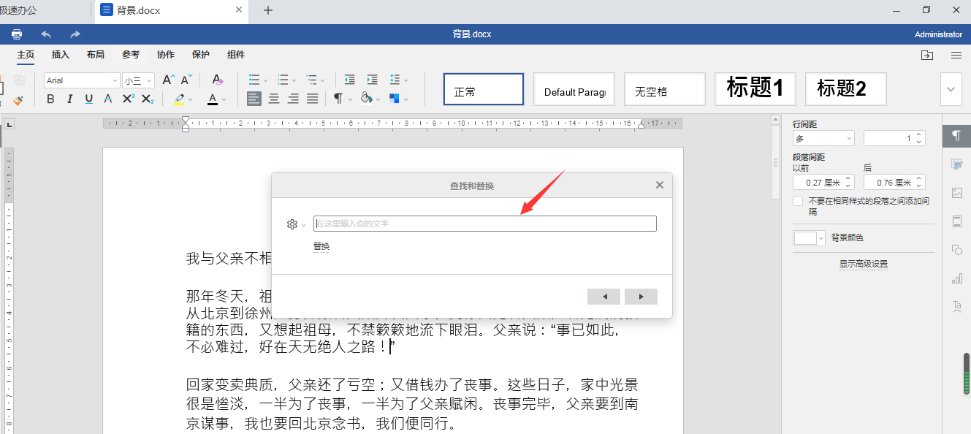Redo the last action
971x434 pixels.
click(x=75, y=34)
